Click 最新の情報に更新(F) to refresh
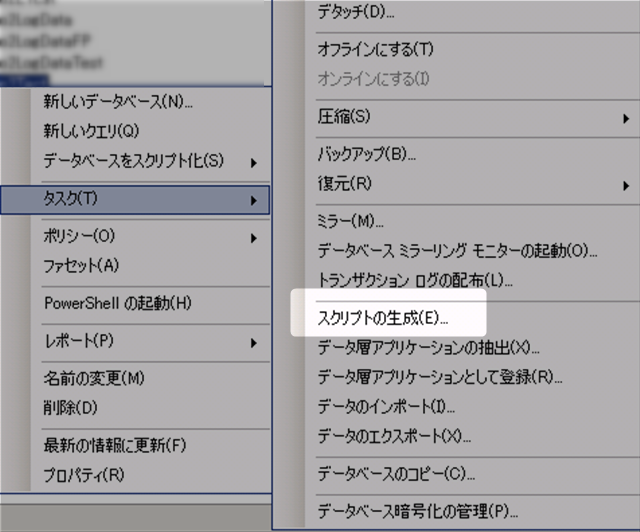 pyautogui.click(x=115, y=445)
